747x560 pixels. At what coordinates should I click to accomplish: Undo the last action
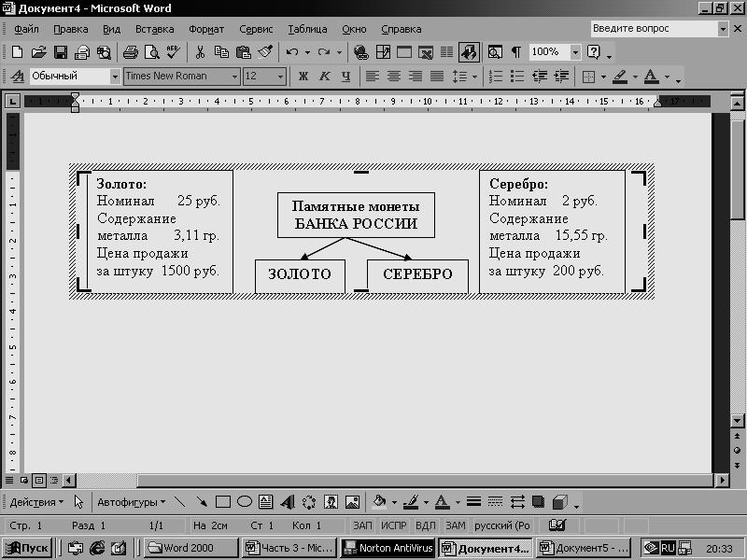pos(292,52)
